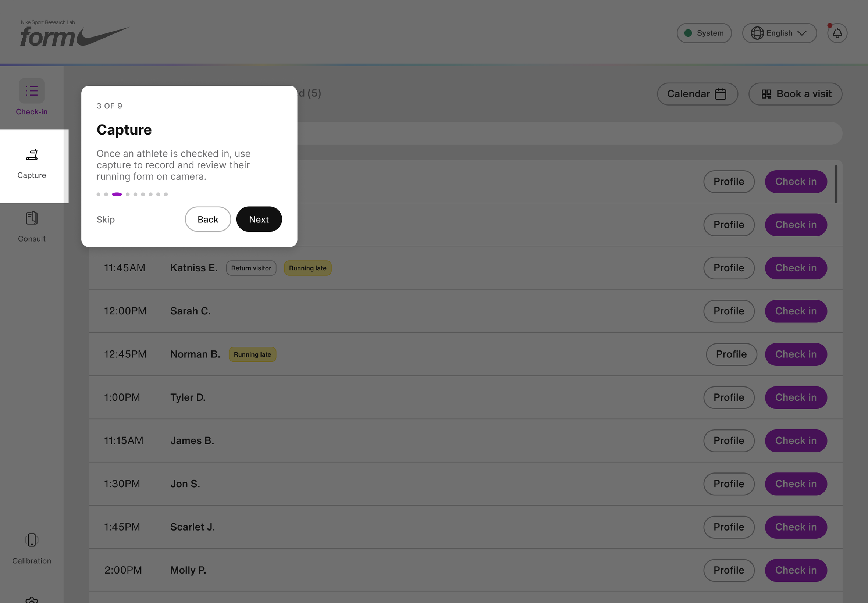Image resolution: width=868 pixels, height=603 pixels.
Task: Click Book a visit button
Action: 795,94
